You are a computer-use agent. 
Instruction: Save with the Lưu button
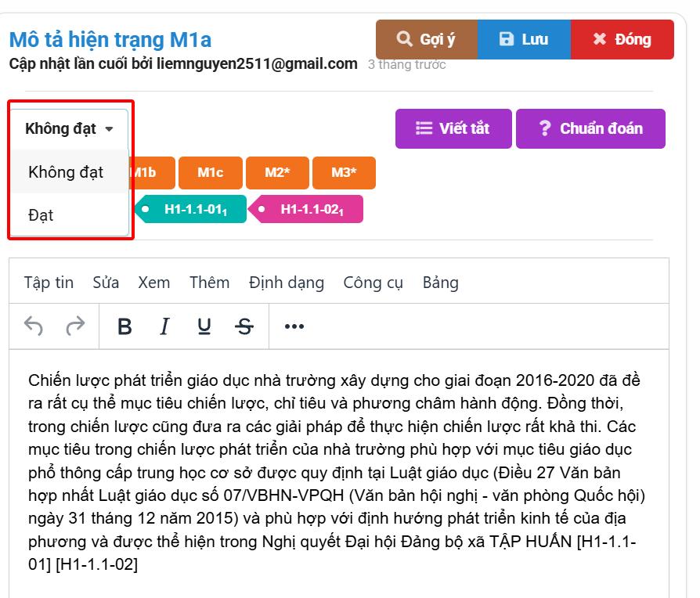pyautogui.click(x=524, y=39)
